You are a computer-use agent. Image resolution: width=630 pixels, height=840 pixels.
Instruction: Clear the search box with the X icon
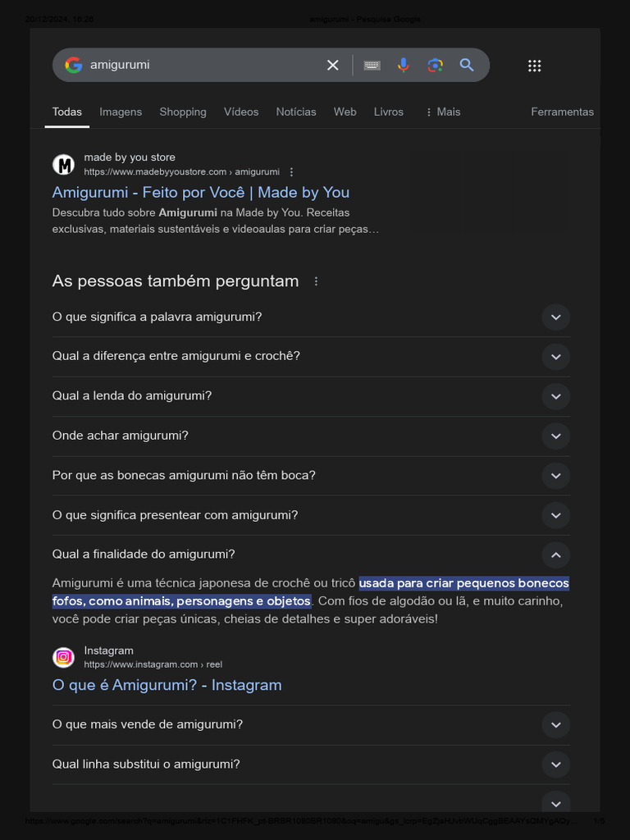click(333, 66)
